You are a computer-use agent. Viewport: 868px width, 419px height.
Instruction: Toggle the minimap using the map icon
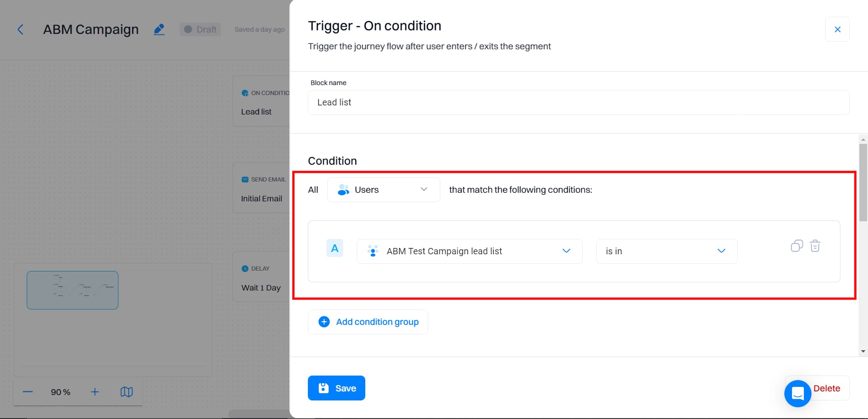[127, 392]
